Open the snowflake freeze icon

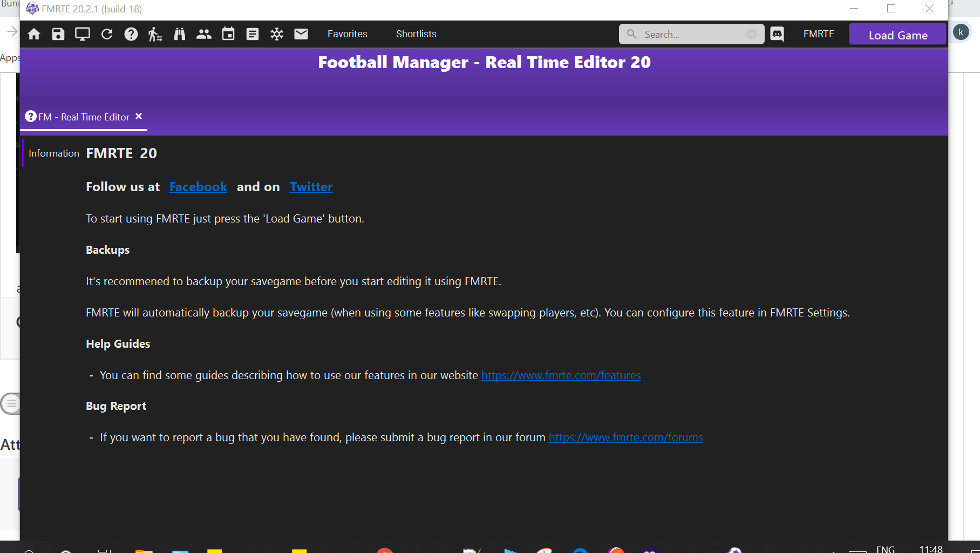[x=277, y=34]
